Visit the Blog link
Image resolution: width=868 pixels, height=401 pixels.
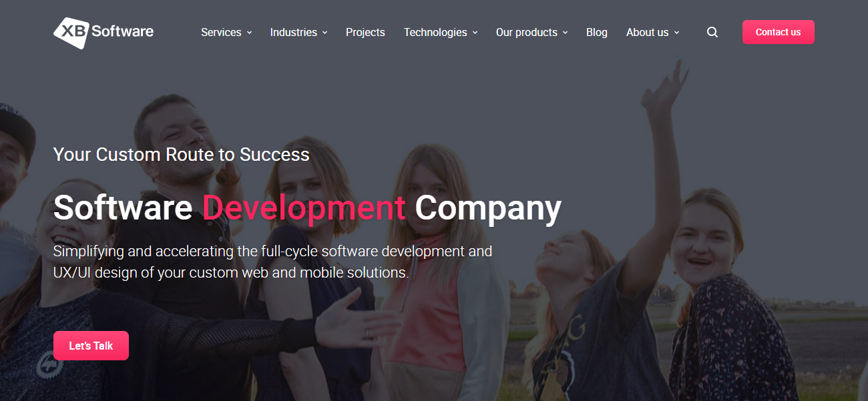pyautogui.click(x=597, y=32)
